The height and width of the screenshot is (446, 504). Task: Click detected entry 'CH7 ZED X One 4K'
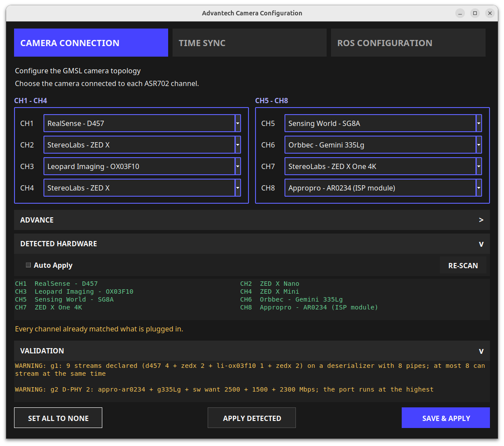coord(49,308)
